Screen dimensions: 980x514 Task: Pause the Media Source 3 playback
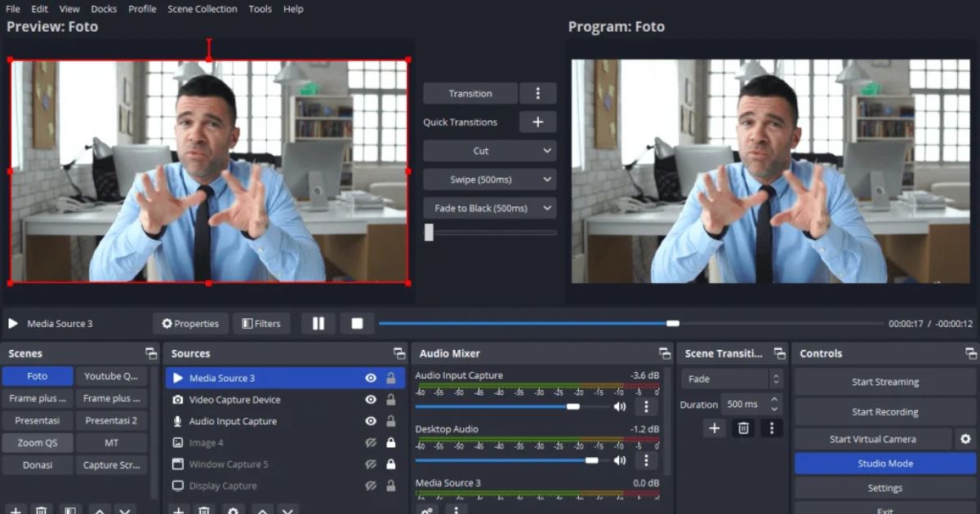tap(318, 323)
